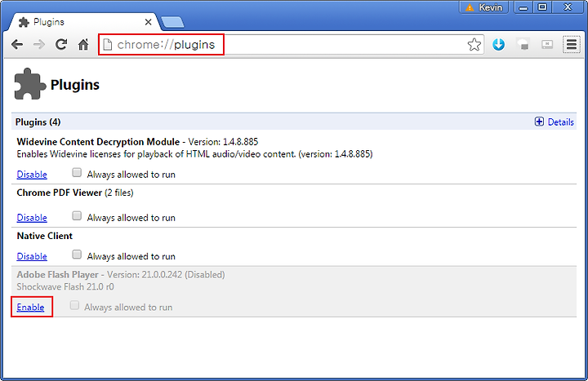Click 'Native Client' plugin name
Viewport: 588px width, 381px height.
coord(45,236)
